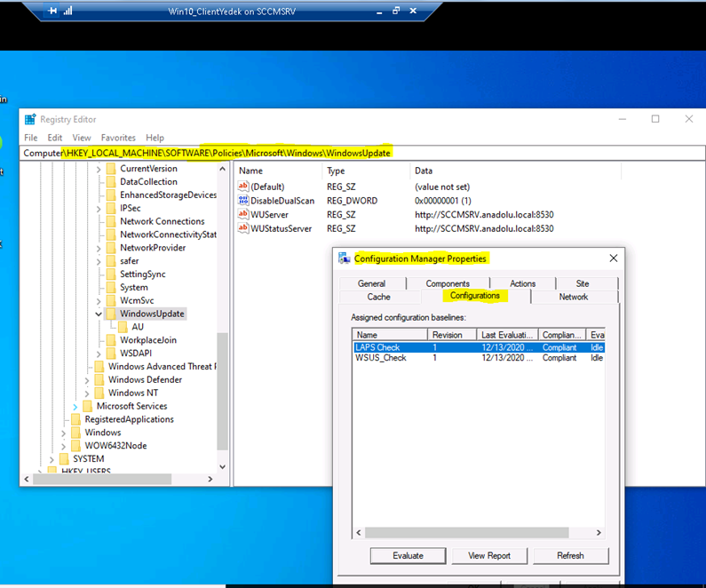Click the WUStatusServer string value icon

[x=243, y=228]
